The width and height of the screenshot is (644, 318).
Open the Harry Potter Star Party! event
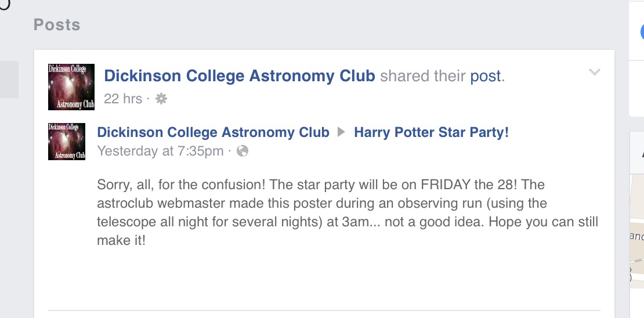pos(431,132)
